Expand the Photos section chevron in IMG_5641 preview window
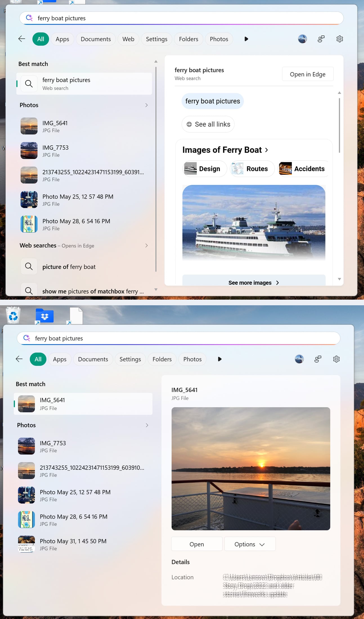The height and width of the screenshot is (619, 364). click(x=147, y=425)
